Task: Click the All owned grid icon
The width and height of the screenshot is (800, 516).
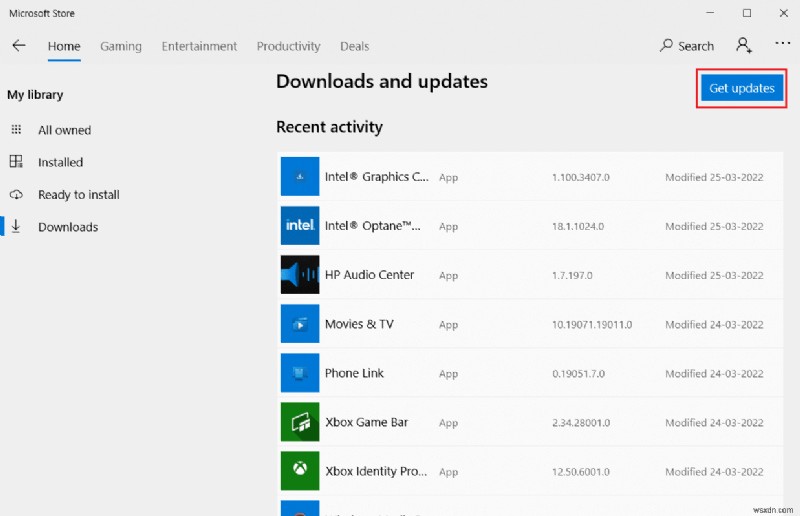Action: 16,130
